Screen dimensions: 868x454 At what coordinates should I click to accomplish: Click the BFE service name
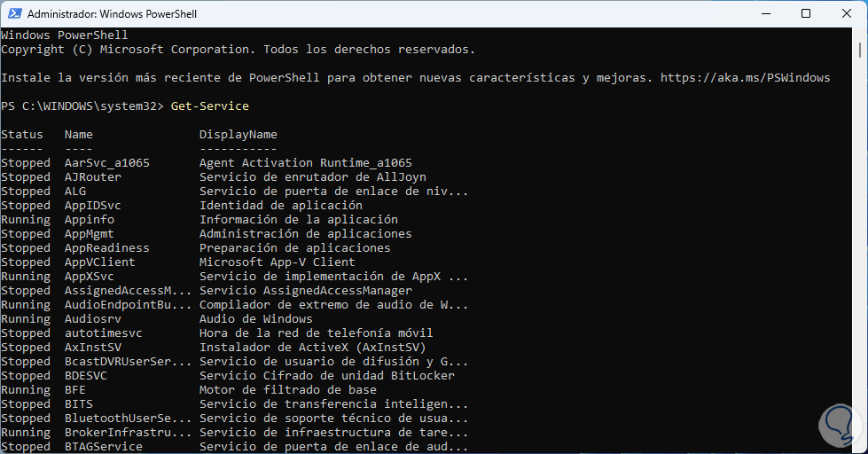(x=75, y=390)
